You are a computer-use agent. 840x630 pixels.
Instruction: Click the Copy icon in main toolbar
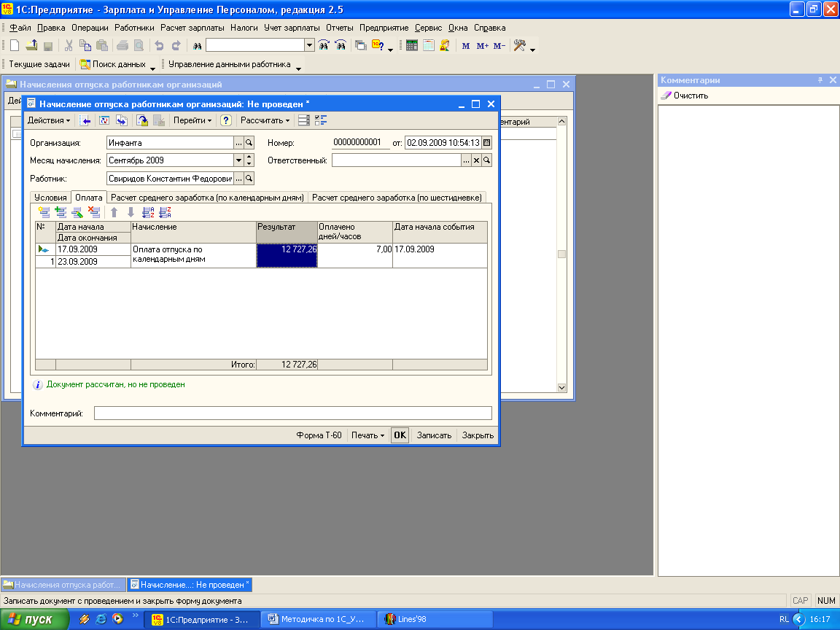pyautogui.click(x=85, y=45)
